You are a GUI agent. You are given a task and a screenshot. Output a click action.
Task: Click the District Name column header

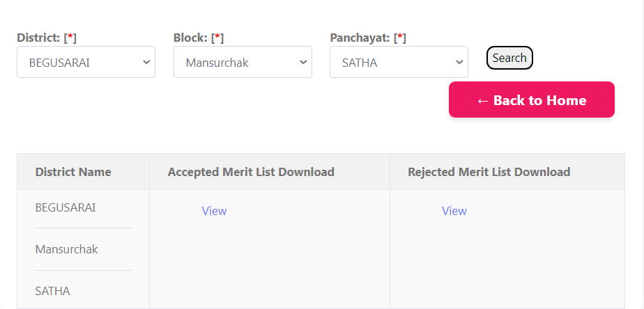[73, 172]
